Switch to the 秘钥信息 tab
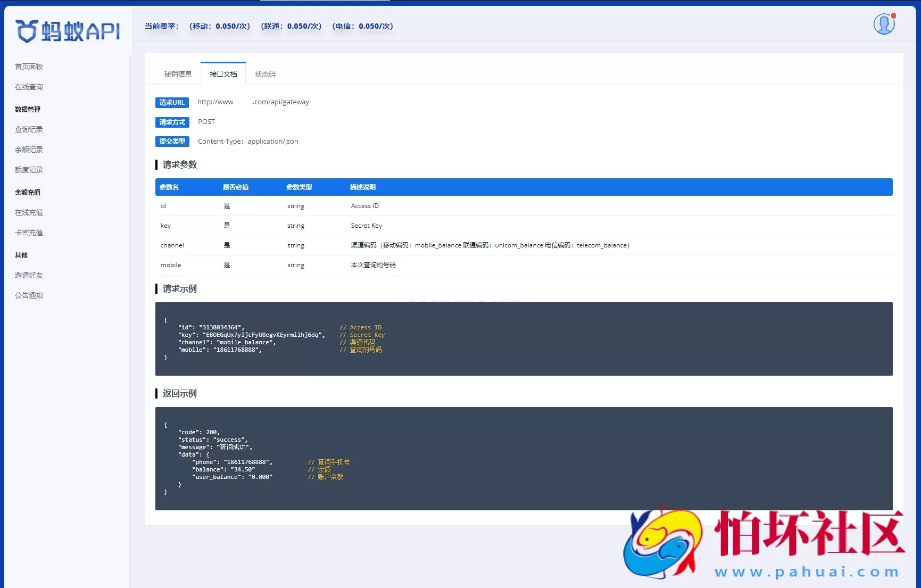 coord(178,73)
